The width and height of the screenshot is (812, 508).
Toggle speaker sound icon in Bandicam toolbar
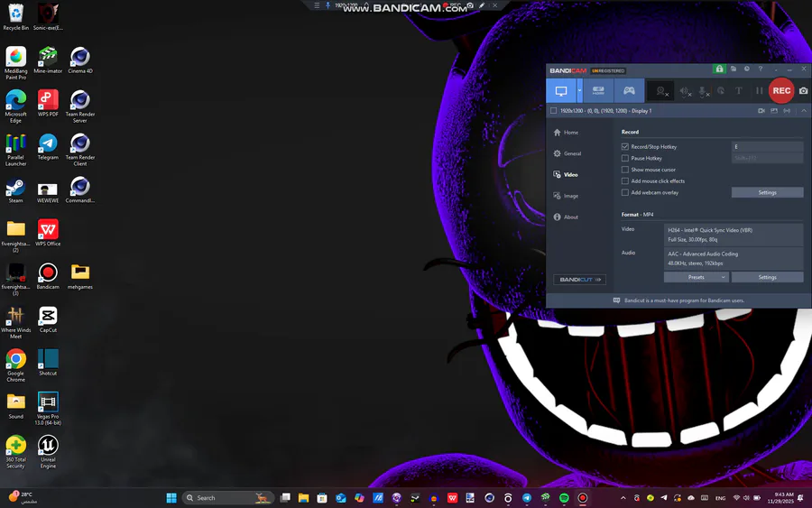click(685, 92)
